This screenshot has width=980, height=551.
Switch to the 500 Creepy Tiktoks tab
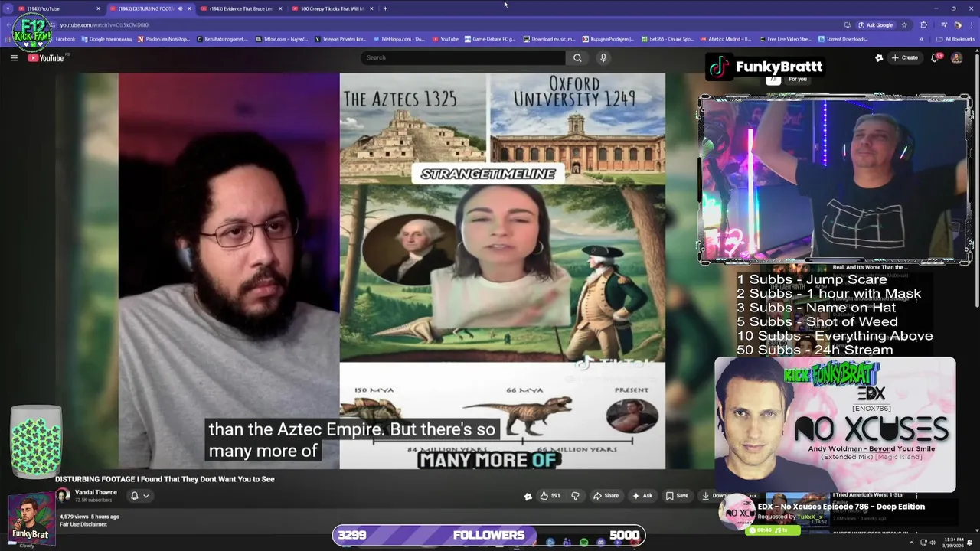(x=332, y=8)
